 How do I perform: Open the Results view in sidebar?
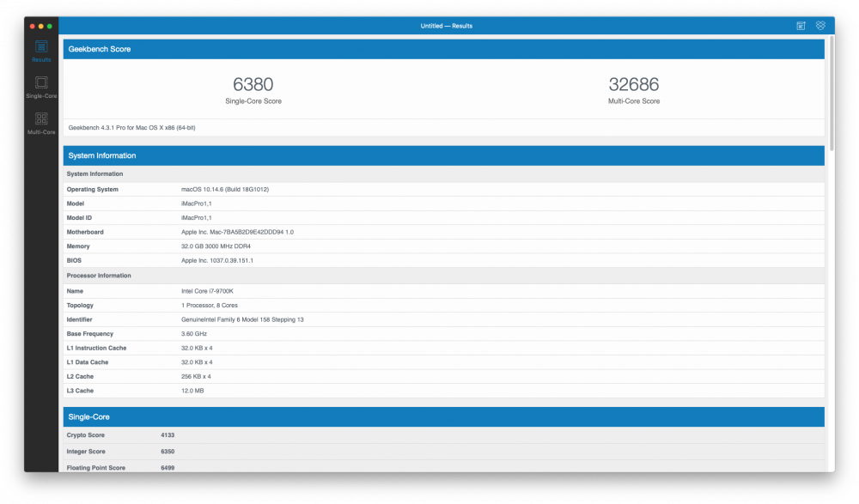click(x=41, y=52)
